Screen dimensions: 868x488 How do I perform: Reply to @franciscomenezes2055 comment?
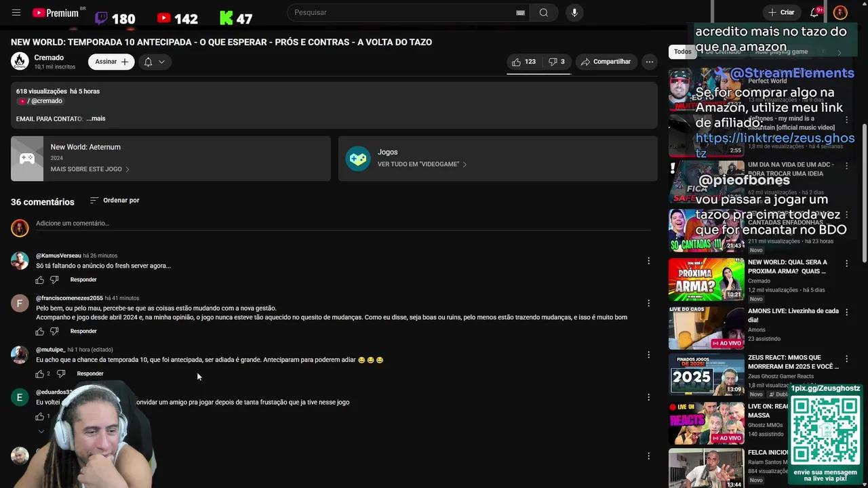pyautogui.click(x=83, y=331)
